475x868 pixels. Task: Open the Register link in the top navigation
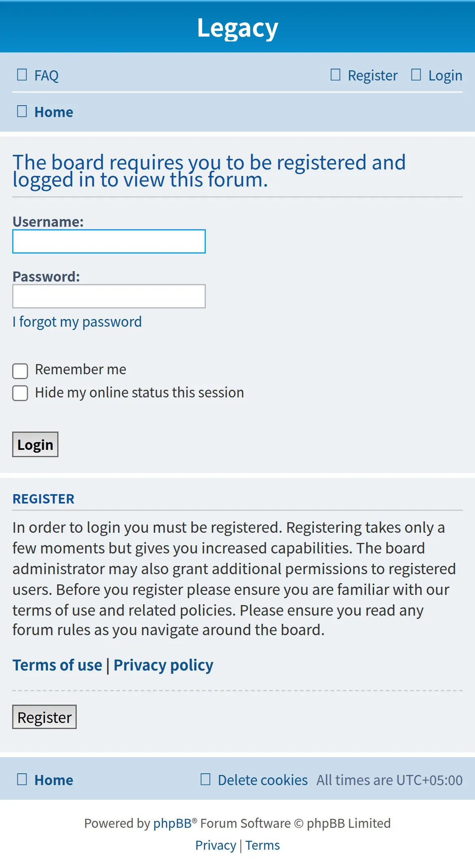point(373,76)
